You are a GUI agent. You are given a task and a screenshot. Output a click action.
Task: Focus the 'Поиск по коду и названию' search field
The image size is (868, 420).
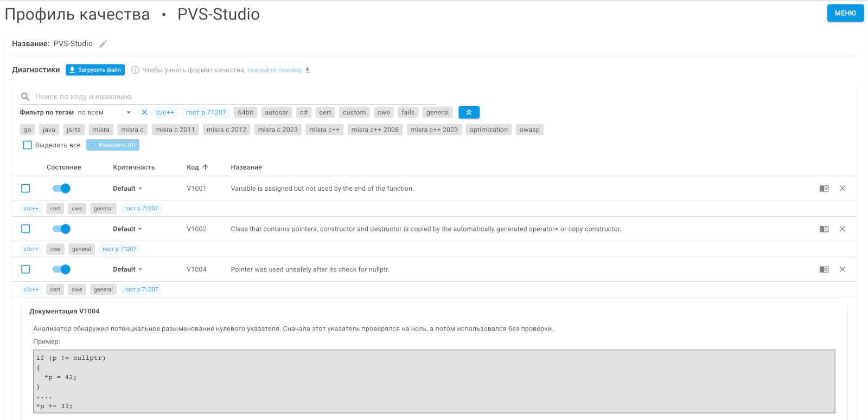pyautogui.click(x=228, y=96)
